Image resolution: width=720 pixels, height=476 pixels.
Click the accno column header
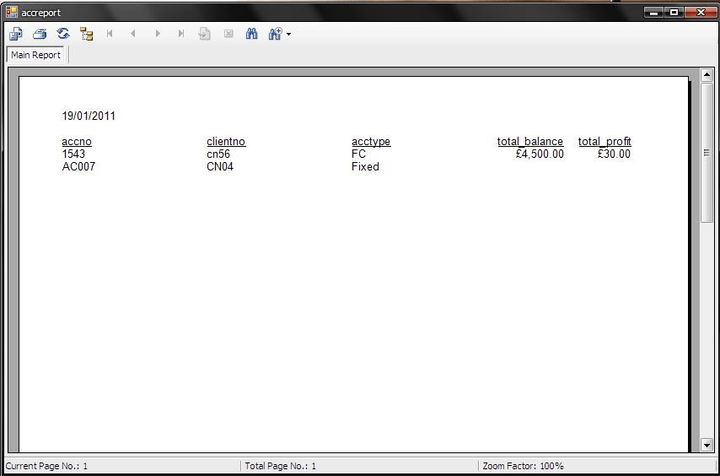click(77, 141)
